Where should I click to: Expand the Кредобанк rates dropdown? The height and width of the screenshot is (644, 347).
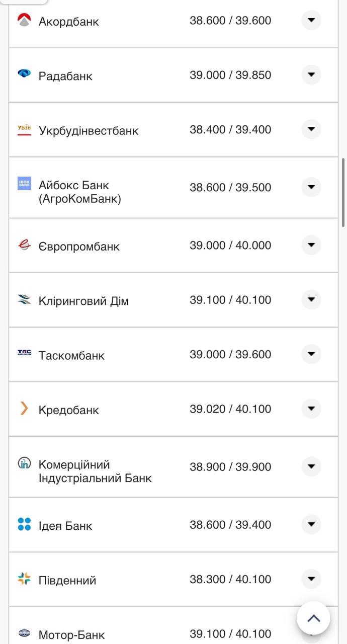(x=311, y=409)
